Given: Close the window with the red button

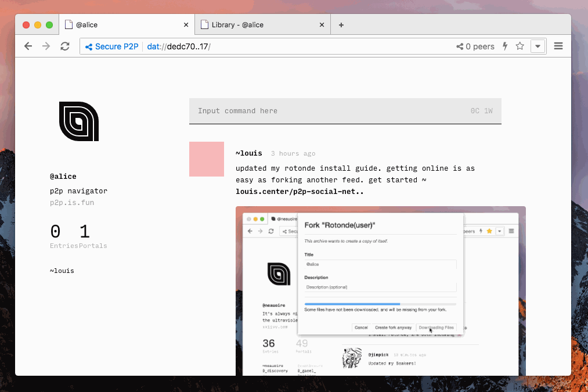Looking at the screenshot, I should click(x=26, y=25).
